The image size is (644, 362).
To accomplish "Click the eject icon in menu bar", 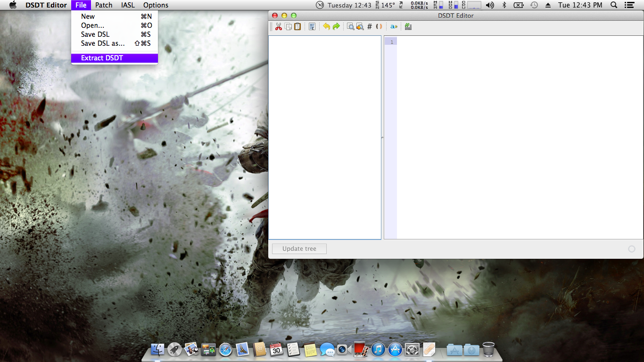I will pyautogui.click(x=548, y=5).
